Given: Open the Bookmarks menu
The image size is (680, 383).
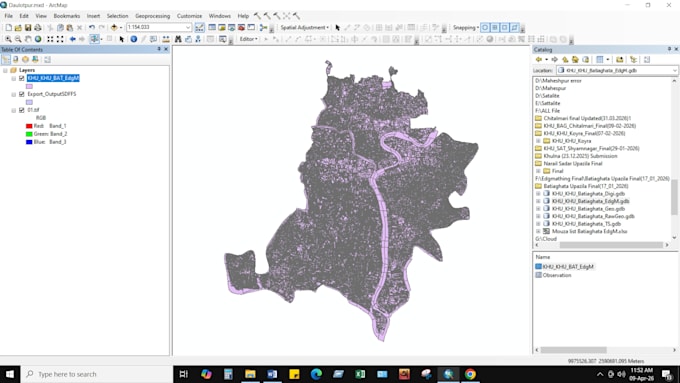Looking at the screenshot, I should point(67,16).
